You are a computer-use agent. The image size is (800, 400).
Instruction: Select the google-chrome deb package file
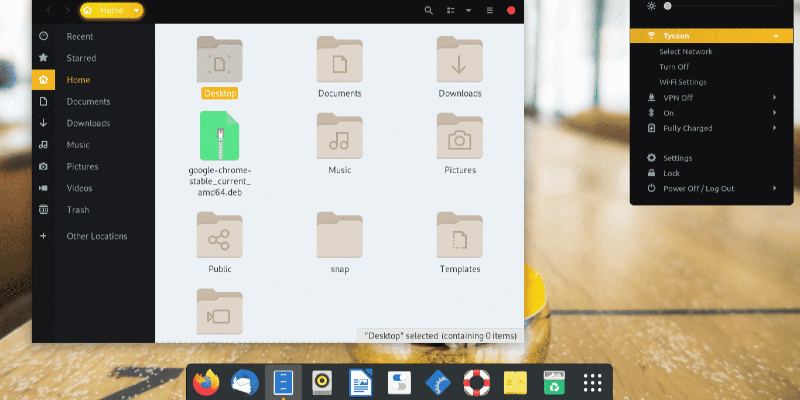pos(219,136)
